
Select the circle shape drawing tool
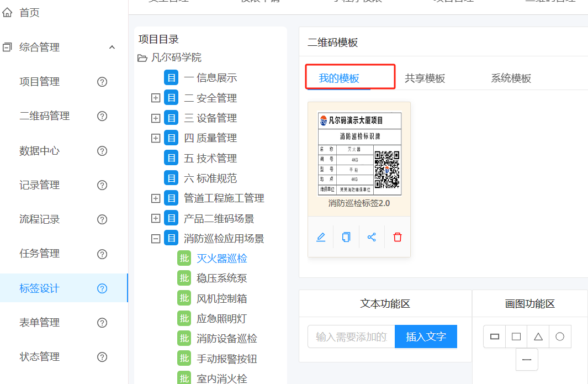point(559,336)
